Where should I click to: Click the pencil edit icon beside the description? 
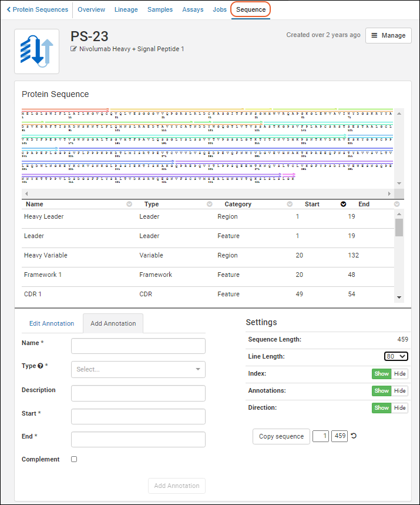[74, 49]
